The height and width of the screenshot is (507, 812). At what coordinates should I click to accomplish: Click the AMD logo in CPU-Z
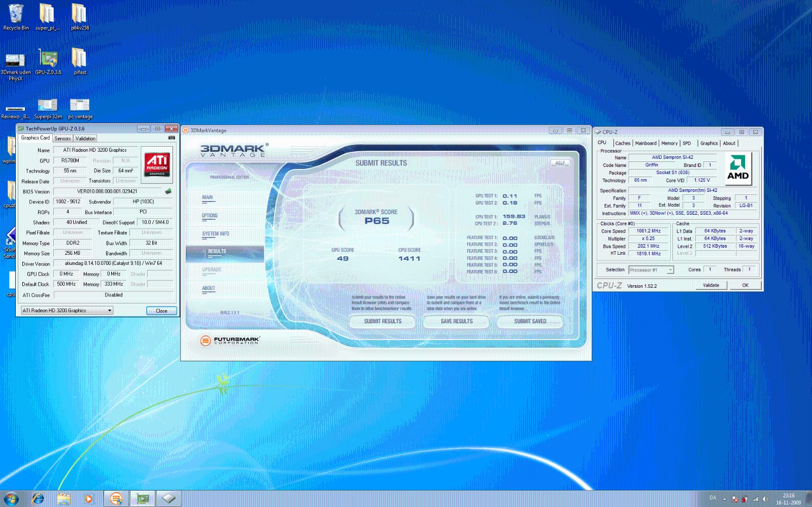[737, 168]
